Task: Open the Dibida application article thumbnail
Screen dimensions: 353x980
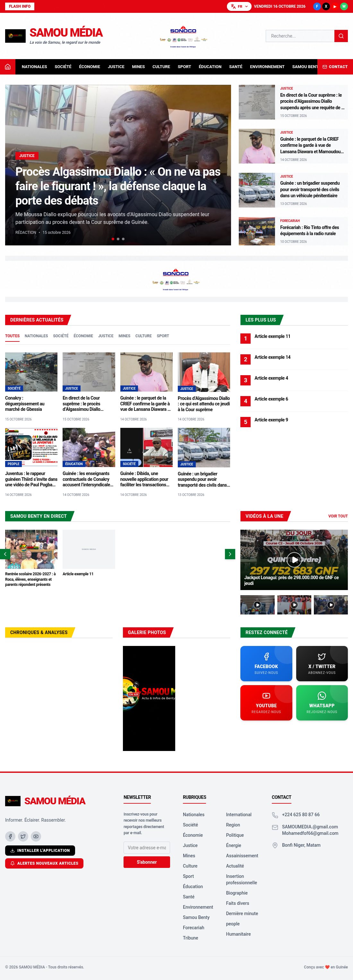Action: point(146,447)
